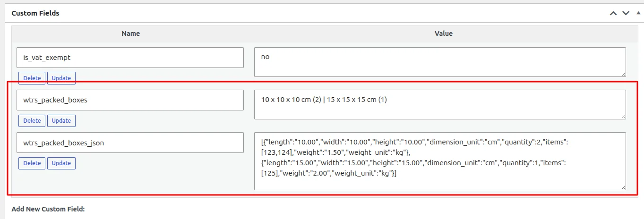Move Custom Fields panel down

(626, 13)
